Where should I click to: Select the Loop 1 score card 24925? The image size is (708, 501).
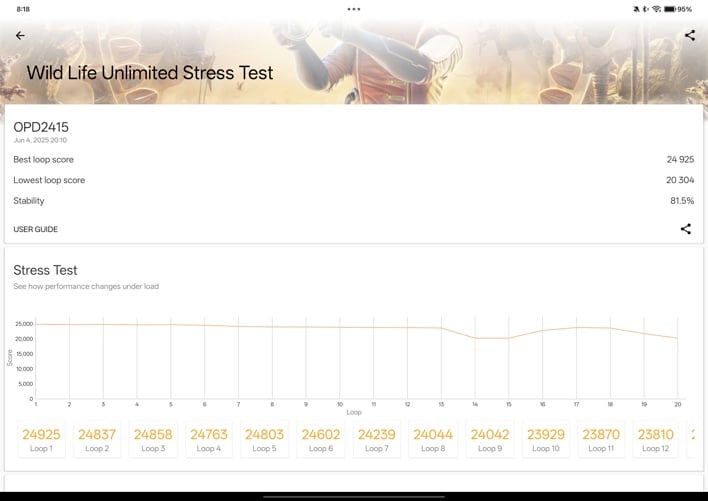(x=41, y=439)
